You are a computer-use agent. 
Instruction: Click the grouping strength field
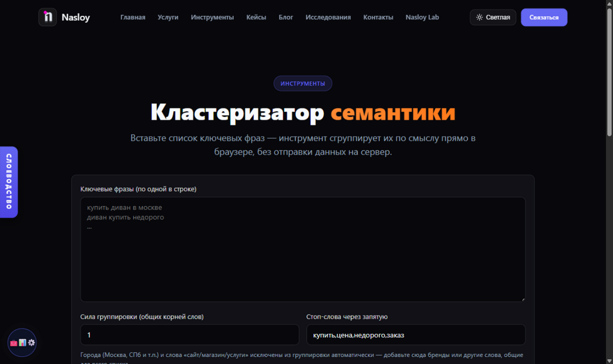190,335
